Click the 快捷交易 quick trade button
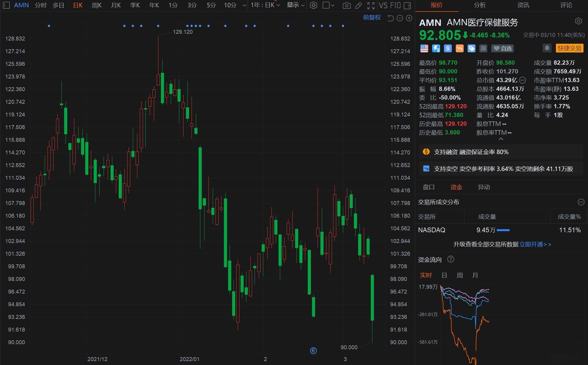This screenshot has width=588, height=365. (x=569, y=48)
